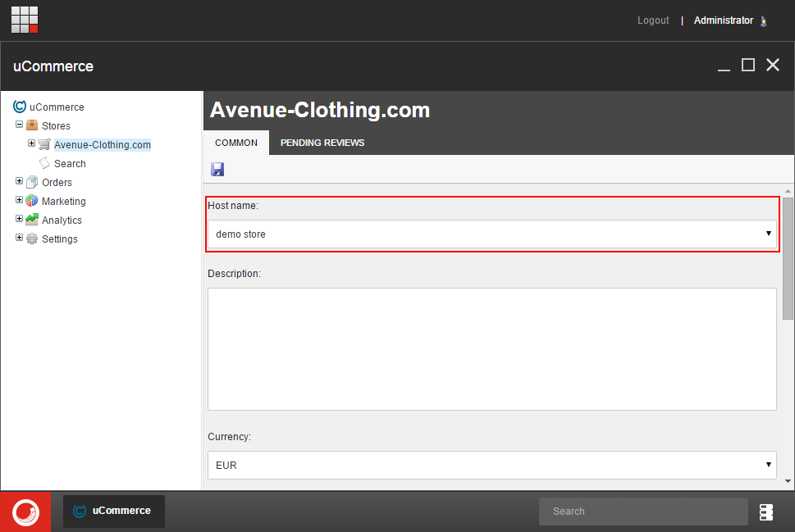Expand the Orders tree node

19,181
